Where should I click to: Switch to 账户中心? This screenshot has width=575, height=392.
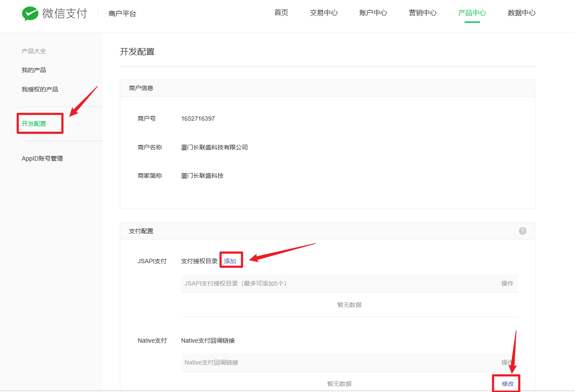pos(373,13)
